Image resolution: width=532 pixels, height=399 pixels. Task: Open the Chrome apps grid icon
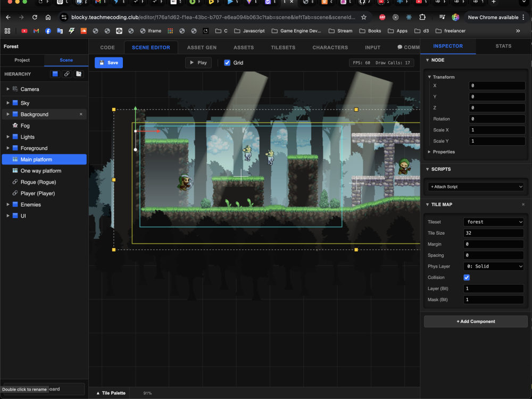7,31
